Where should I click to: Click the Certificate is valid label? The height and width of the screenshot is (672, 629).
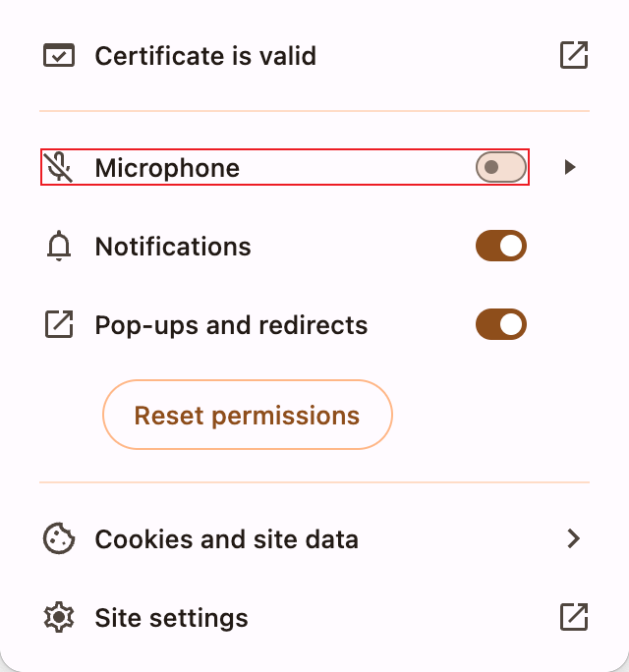[x=205, y=56]
